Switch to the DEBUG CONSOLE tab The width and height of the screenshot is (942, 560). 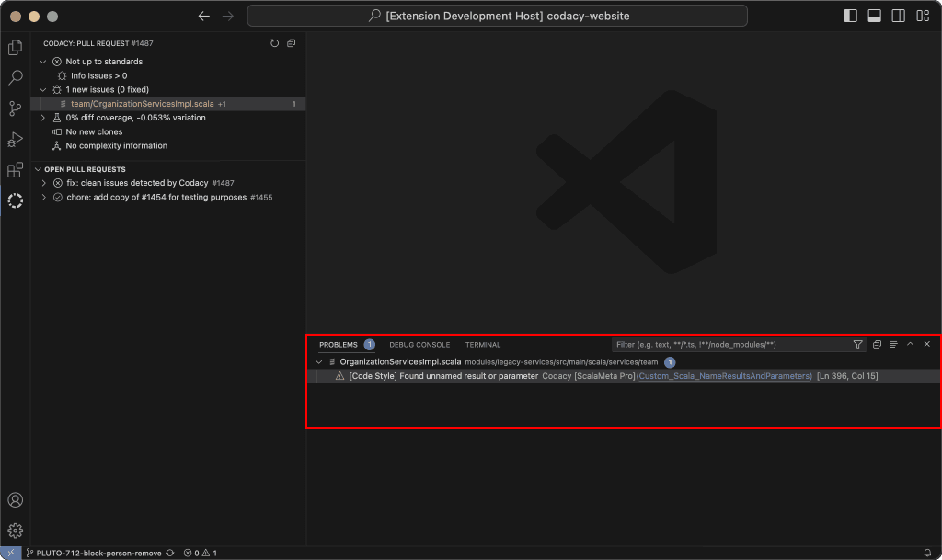click(419, 344)
